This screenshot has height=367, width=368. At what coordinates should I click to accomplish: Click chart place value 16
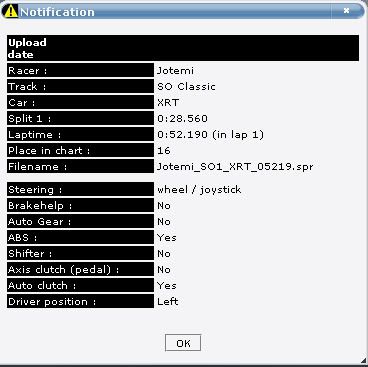pos(164,151)
